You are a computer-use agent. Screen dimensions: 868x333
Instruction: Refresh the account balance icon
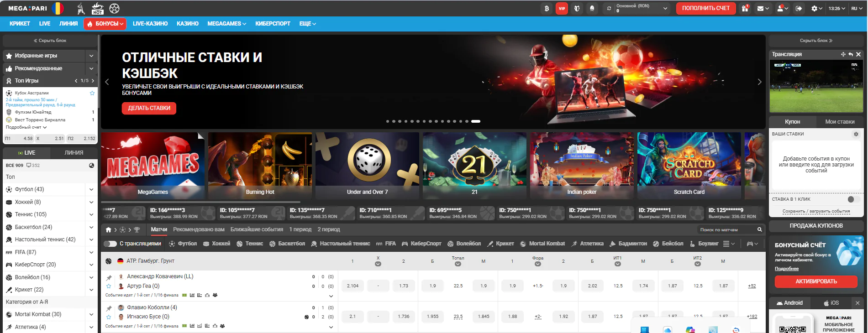coord(609,8)
